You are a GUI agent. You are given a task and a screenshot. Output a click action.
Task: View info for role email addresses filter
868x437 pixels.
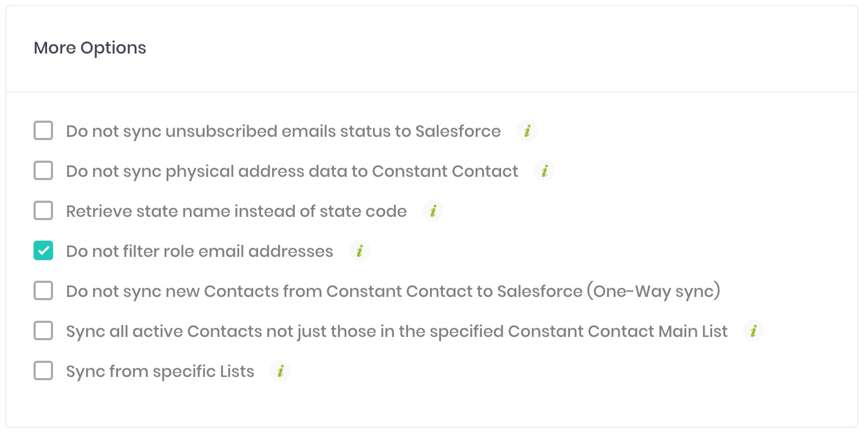click(x=359, y=250)
